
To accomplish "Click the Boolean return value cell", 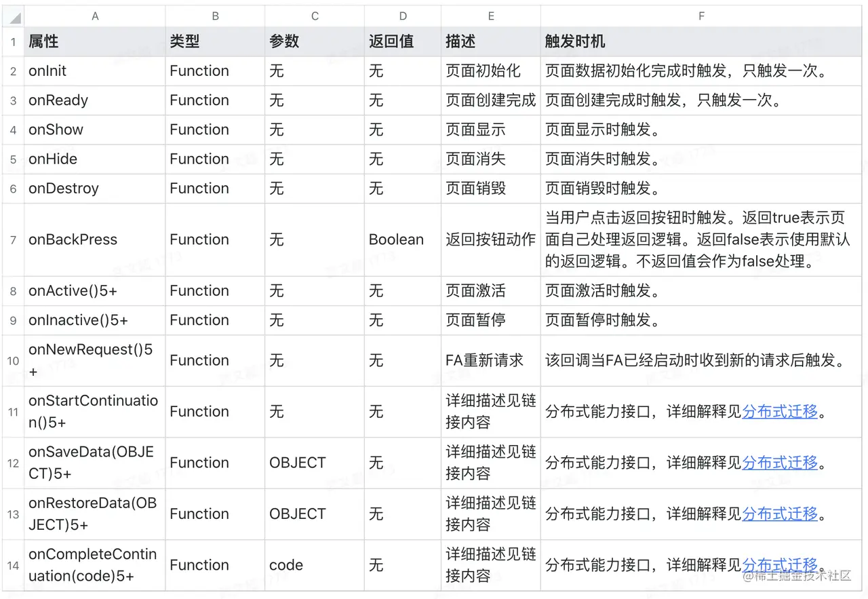I will click(403, 239).
